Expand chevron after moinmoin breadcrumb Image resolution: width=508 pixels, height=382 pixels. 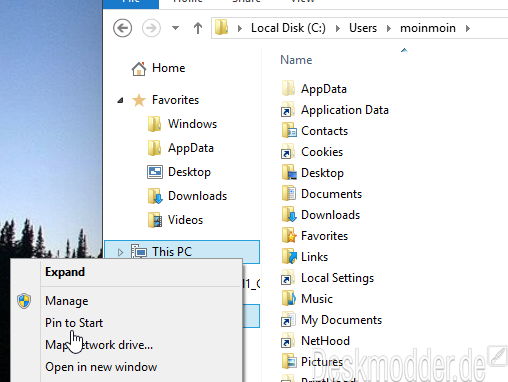coord(468,29)
